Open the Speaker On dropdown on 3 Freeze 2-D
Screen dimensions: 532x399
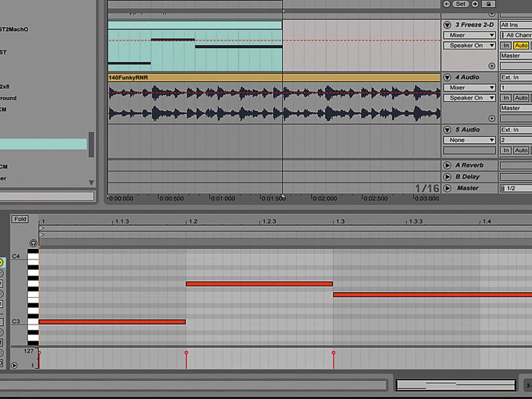tap(469, 45)
